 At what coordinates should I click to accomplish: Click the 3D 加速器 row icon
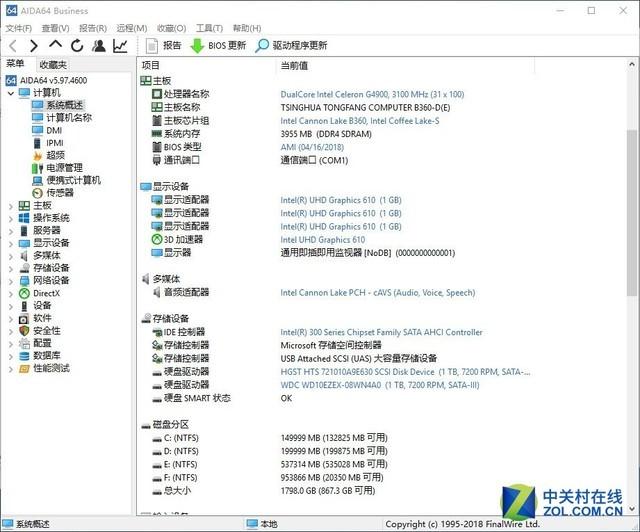(x=157, y=239)
